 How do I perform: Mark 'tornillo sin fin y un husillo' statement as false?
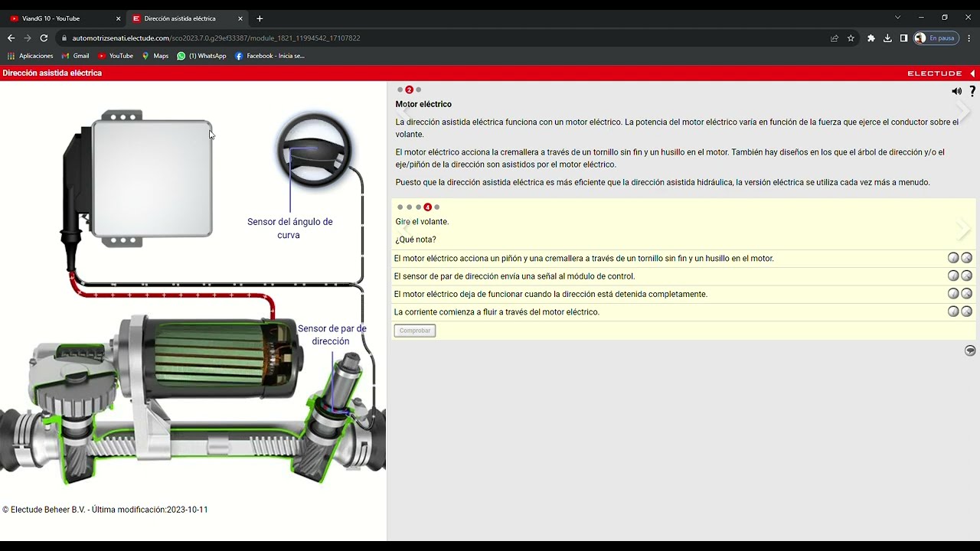pos(967,258)
